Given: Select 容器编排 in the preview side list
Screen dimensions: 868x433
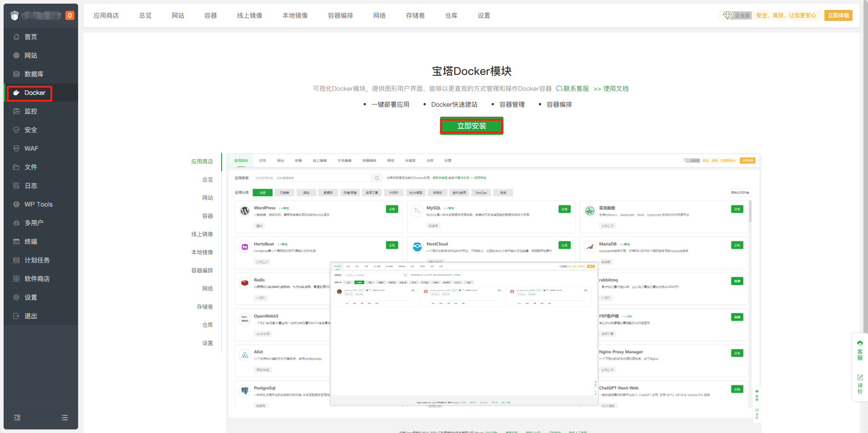Looking at the screenshot, I should tap(202, 271).
